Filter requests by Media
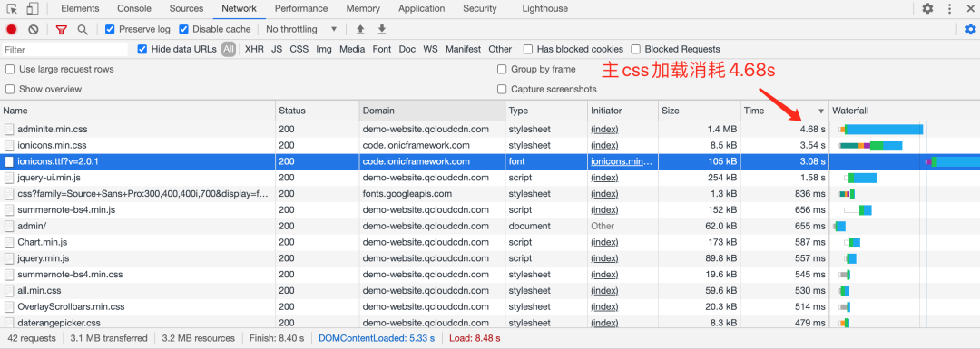This screenshot has width=980, height=349. tap(352, 49)
